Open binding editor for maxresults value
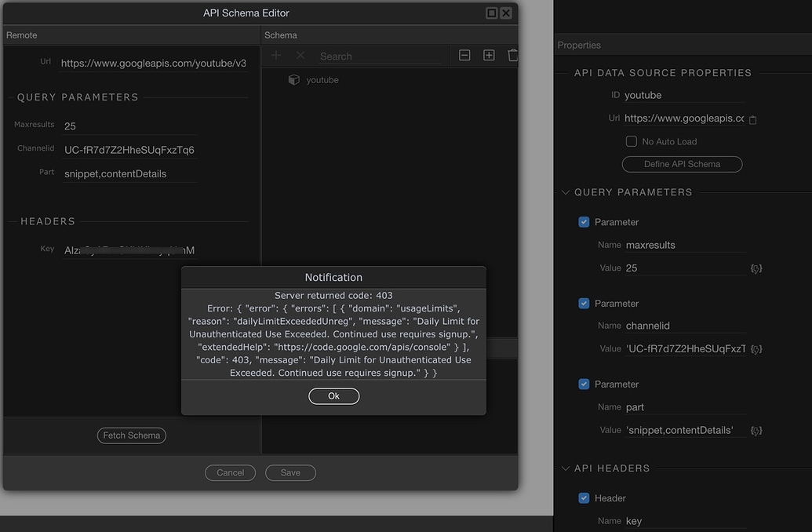The image size is (812, 532). tap(756, 268)
